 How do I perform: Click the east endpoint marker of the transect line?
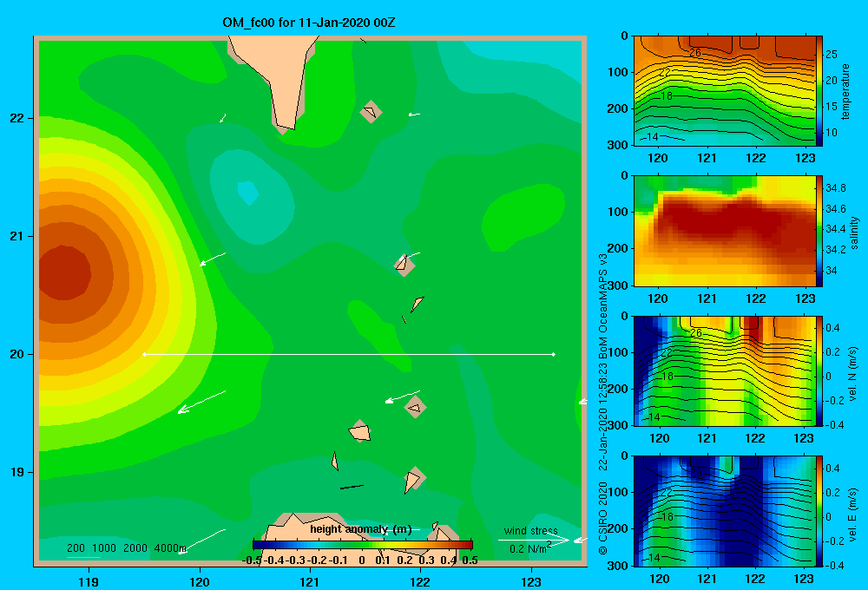pyautogui.click(x=554, y=354)
